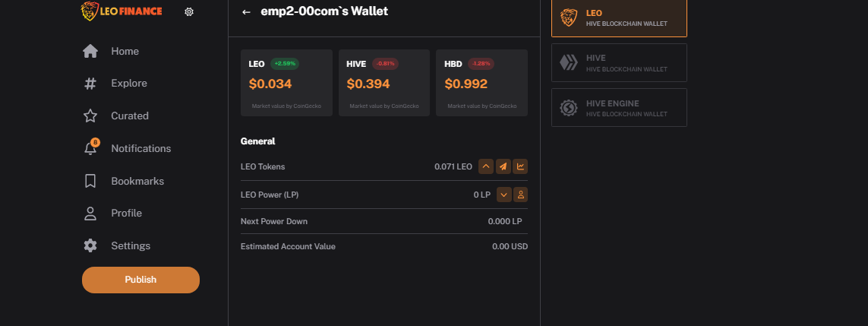Click the HBD price card showing $0.992

(x=481, y=83)
